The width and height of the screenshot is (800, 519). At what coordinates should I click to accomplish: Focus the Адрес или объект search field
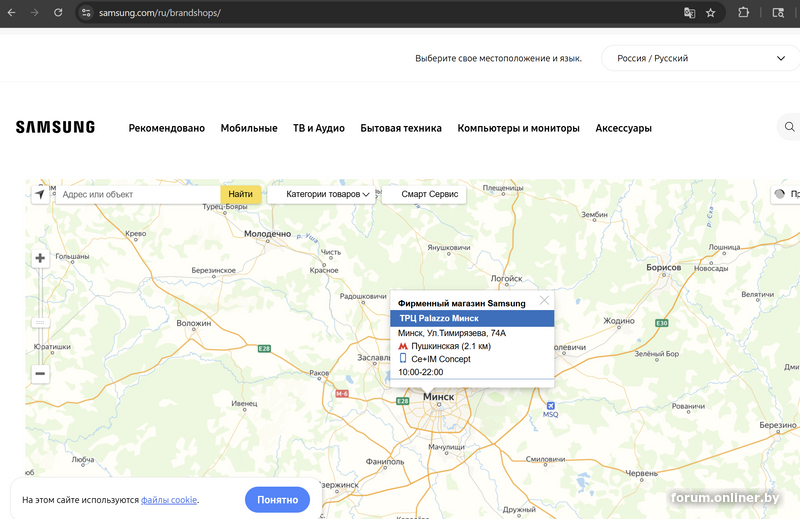click(138, 194)
